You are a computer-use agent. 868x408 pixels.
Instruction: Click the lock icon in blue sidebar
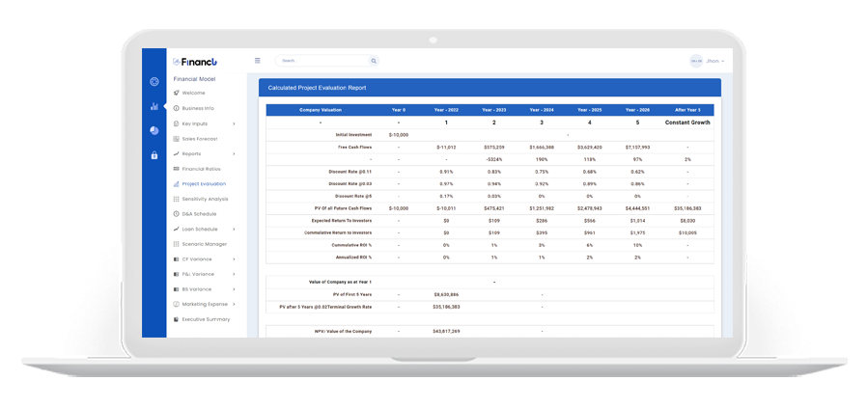point(154,155)
